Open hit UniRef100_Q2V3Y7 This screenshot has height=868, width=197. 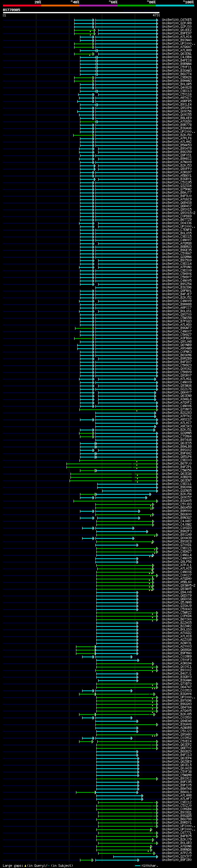177,857
